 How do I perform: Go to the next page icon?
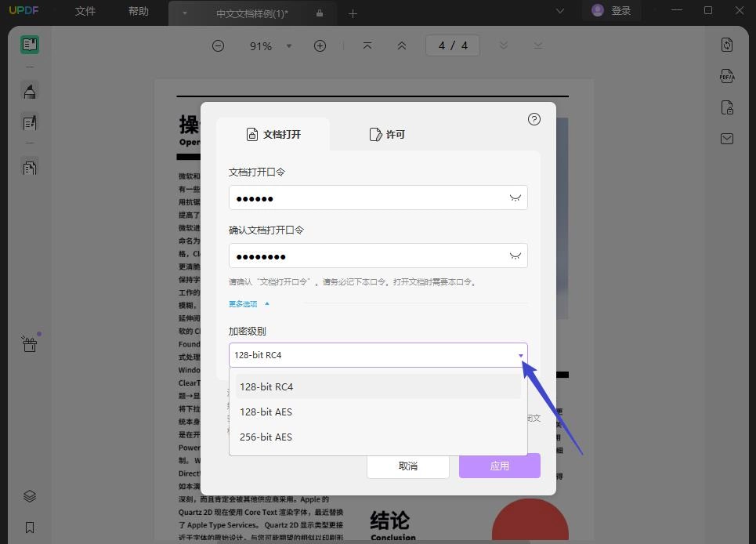[x=504, y=45]
